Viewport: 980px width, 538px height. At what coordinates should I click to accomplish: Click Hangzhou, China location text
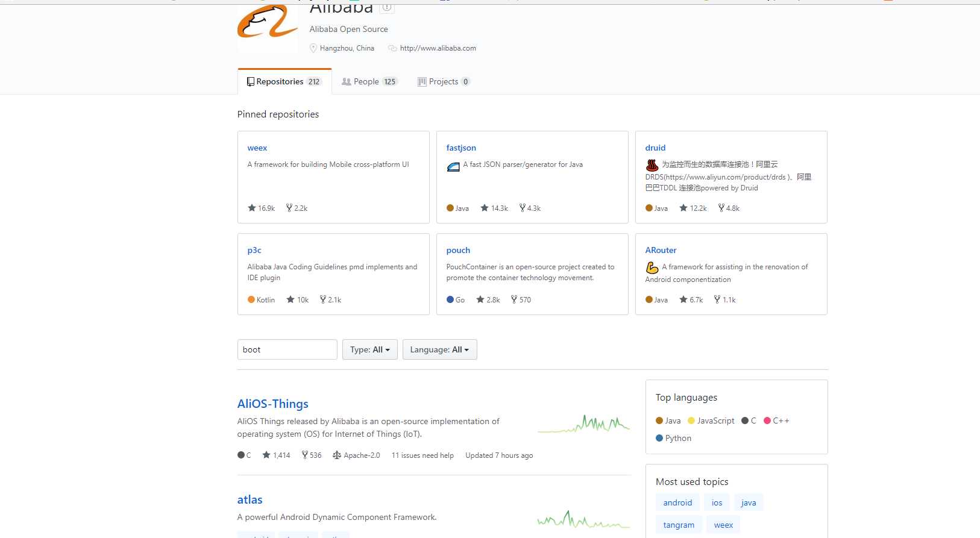coord(347,48)
